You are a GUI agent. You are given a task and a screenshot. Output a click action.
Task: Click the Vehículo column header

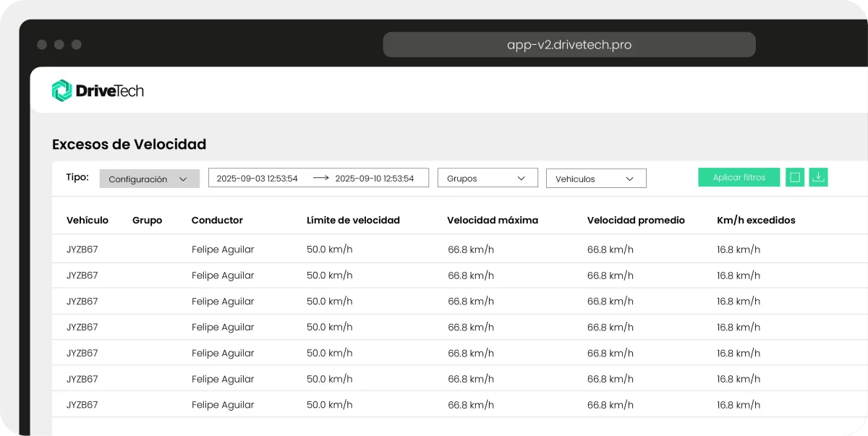click(x=88, y=221)
